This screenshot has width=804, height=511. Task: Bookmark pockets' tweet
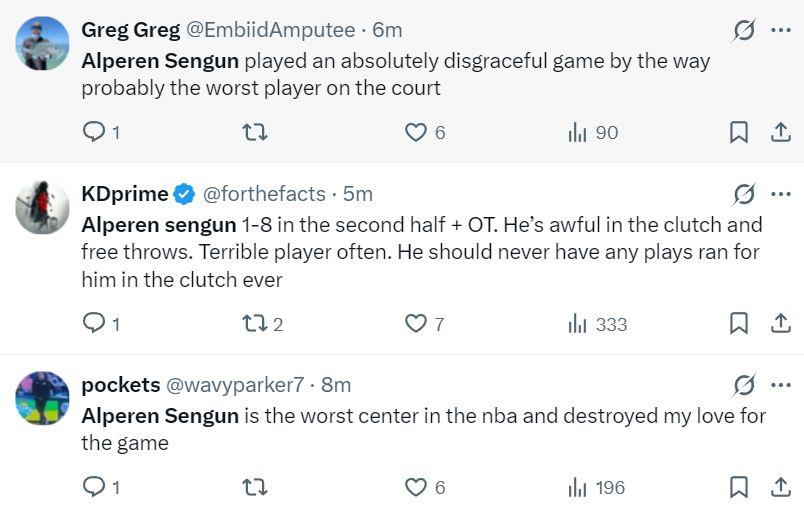[x=738, y=487]
